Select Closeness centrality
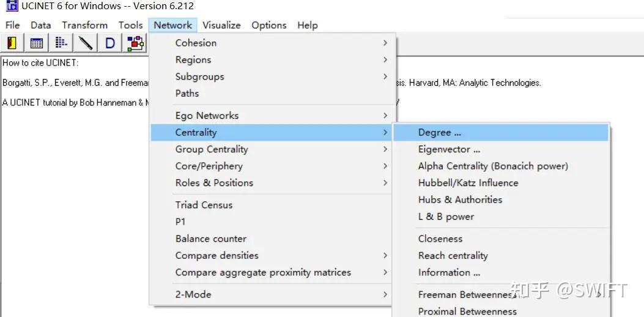 click(x=440, y=239)
